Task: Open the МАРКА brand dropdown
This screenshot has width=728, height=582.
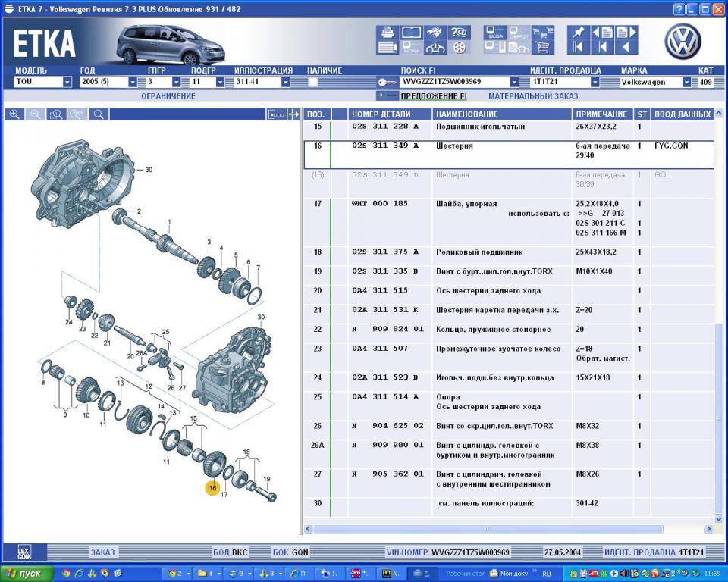Action: [x=686, y=82]
